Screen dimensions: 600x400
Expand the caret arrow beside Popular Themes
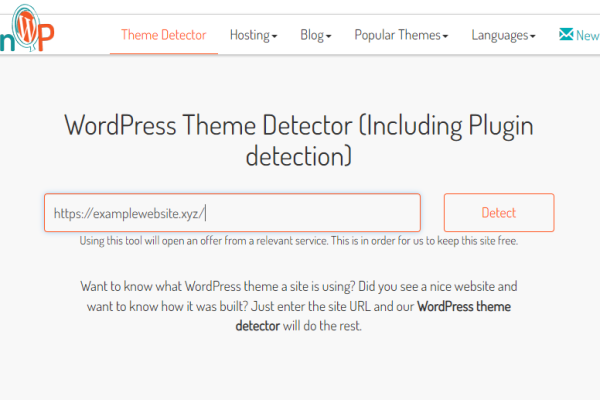pyautogui.click(x=446, y=37)
